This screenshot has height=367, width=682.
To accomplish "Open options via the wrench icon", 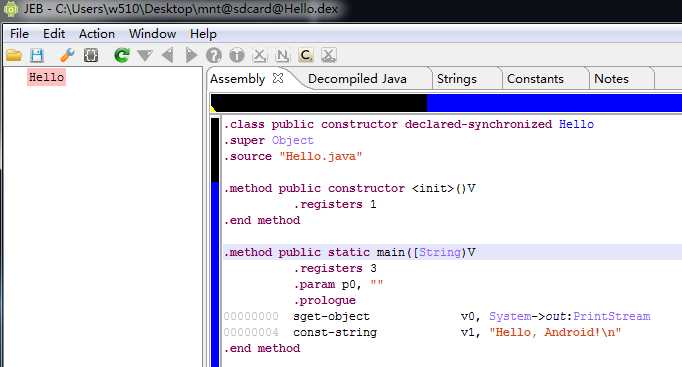I will [67, 55].
